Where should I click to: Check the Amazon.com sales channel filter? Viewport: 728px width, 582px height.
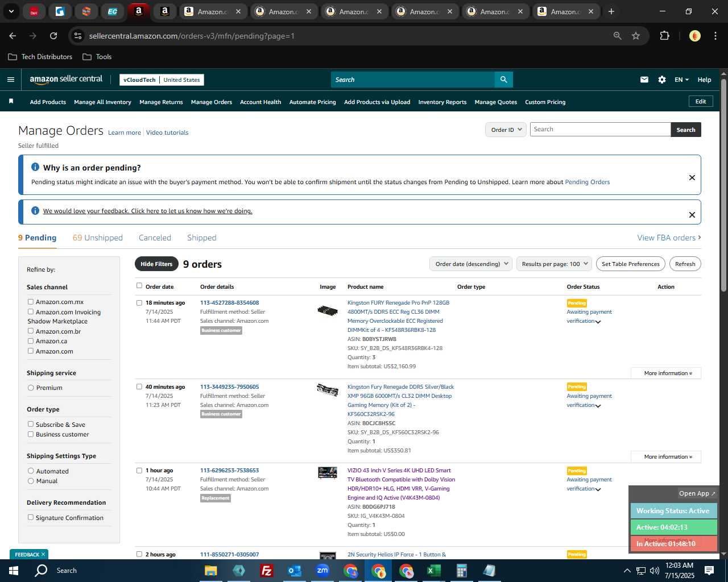(x=31, y=351)
